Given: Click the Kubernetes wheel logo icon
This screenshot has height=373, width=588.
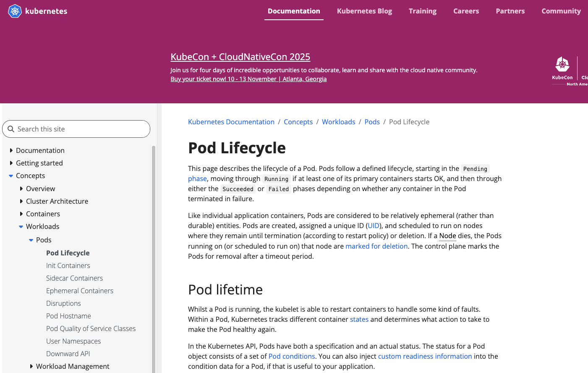Looking at the screenshot, I should click(15, 11).
